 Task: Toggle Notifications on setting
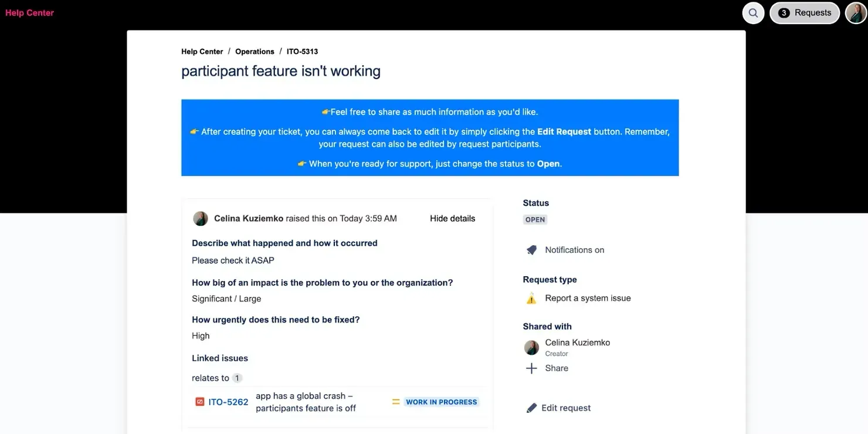click(x=574, y=249)
